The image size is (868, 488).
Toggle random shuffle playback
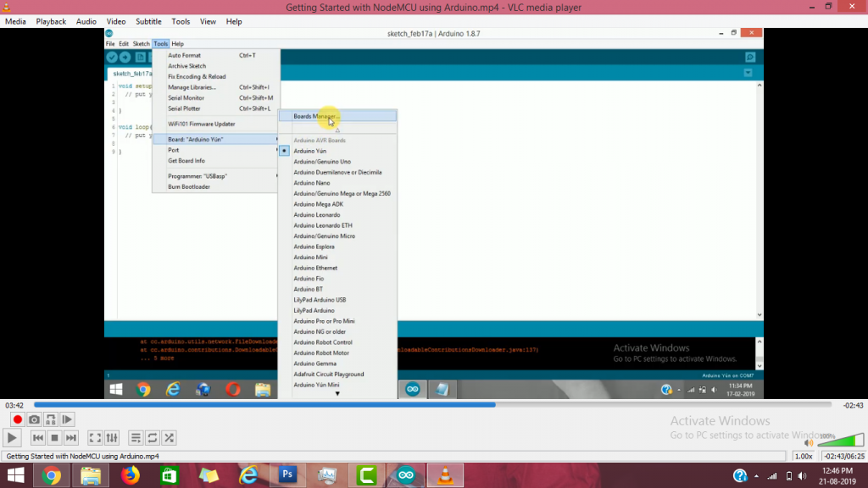click(170, 438)
